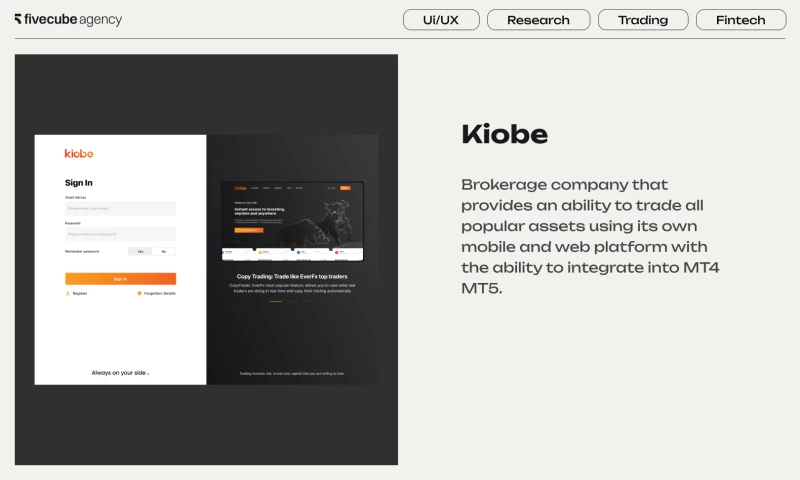This screenshot has height=480, width=800.
Task: Click the Register person icon
Action: [68, 293]
